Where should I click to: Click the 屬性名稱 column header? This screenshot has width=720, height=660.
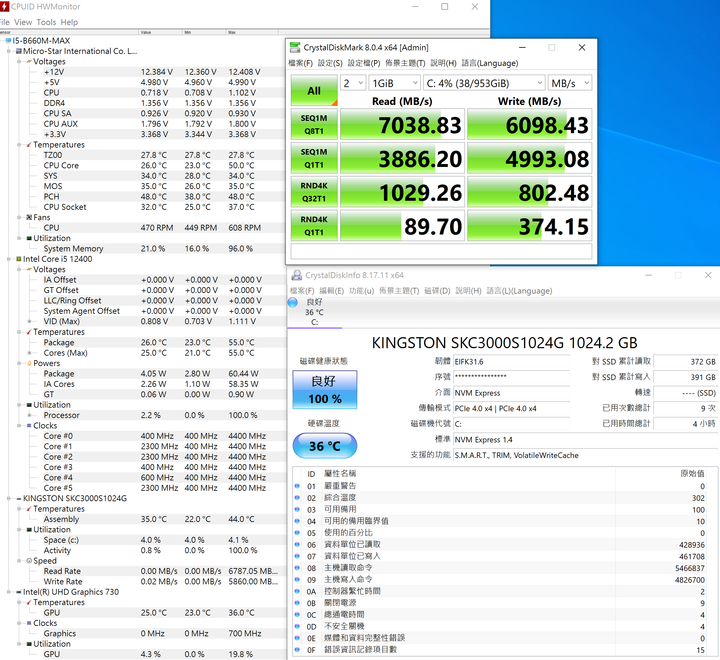468,474
